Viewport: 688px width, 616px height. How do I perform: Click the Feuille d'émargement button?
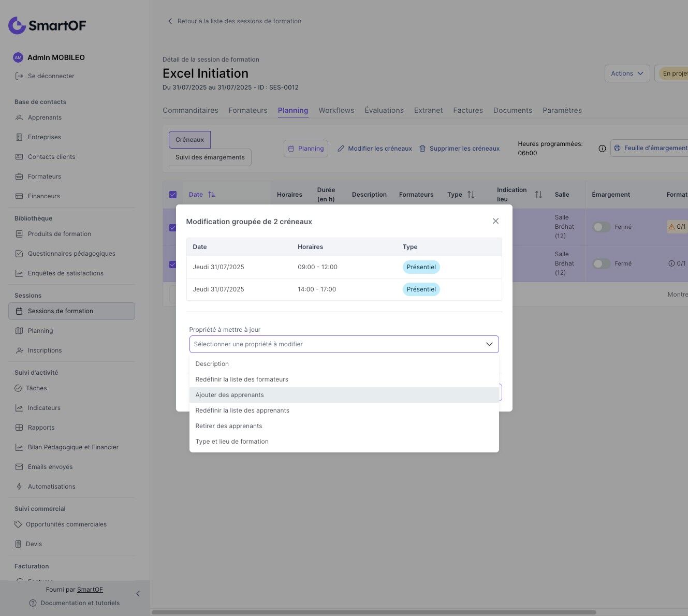point(649,148)
